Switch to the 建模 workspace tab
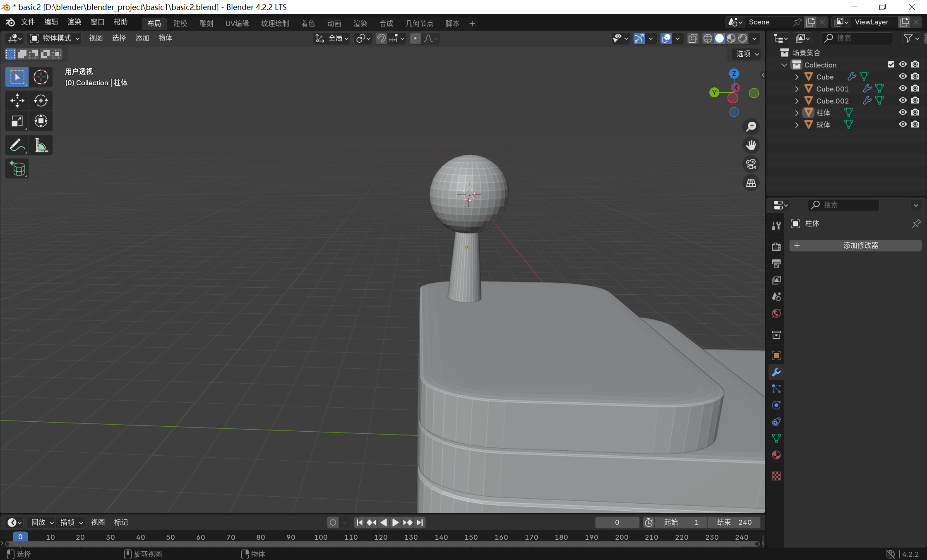This screenshot has height=560, width=927. (x=180, y=23)
